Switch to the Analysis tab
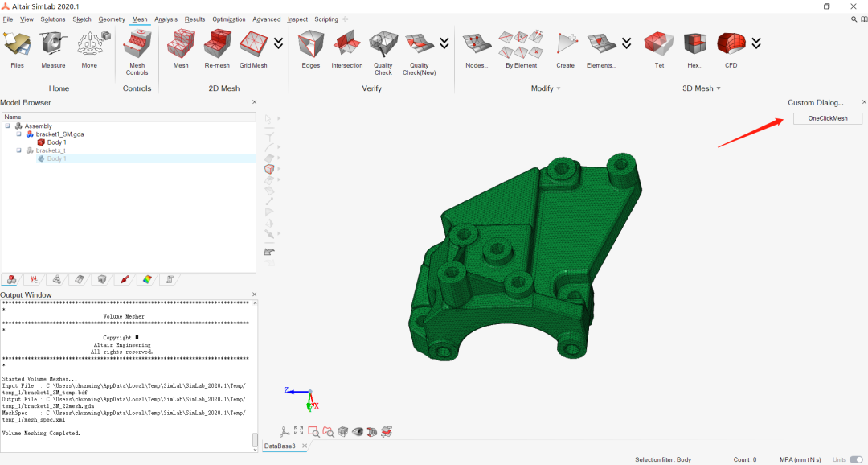Image resolution: width=868 pixels, height=465 pixels. click(x=166, y=19)
